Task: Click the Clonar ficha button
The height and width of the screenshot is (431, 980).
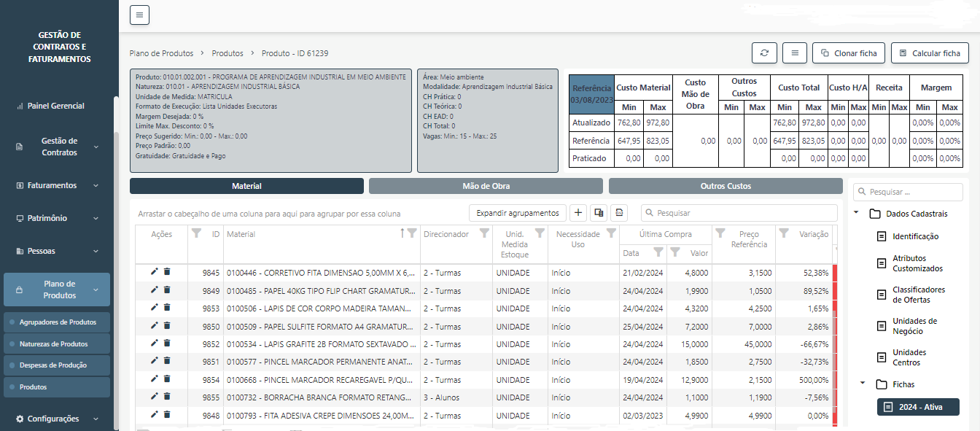Action: (x=848, y=53)
